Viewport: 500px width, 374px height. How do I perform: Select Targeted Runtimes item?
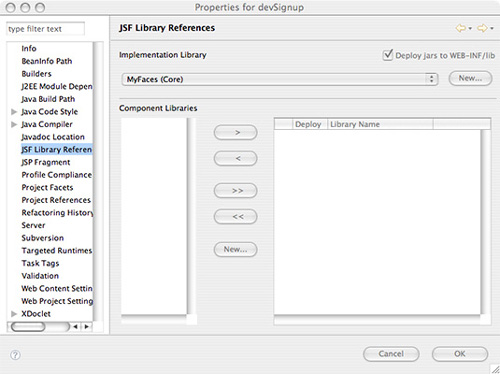[x=57, y=251]
